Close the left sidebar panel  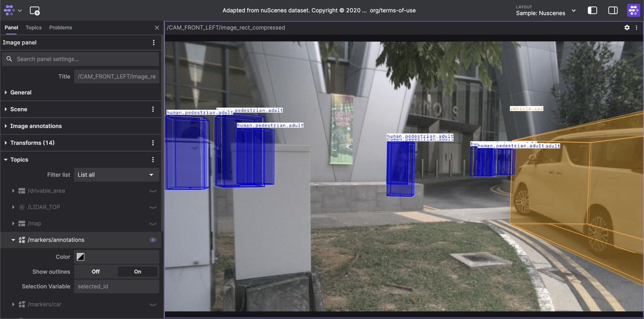coord(157,27)
